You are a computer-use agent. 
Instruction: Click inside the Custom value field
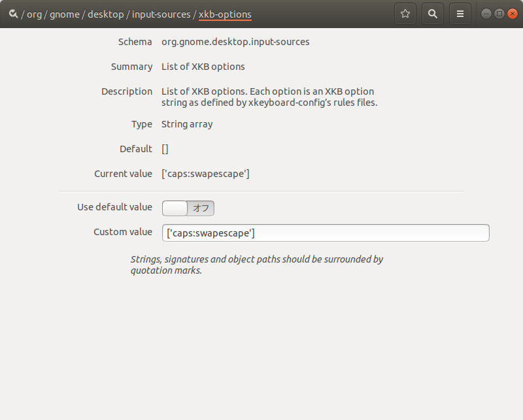(325, 233)
